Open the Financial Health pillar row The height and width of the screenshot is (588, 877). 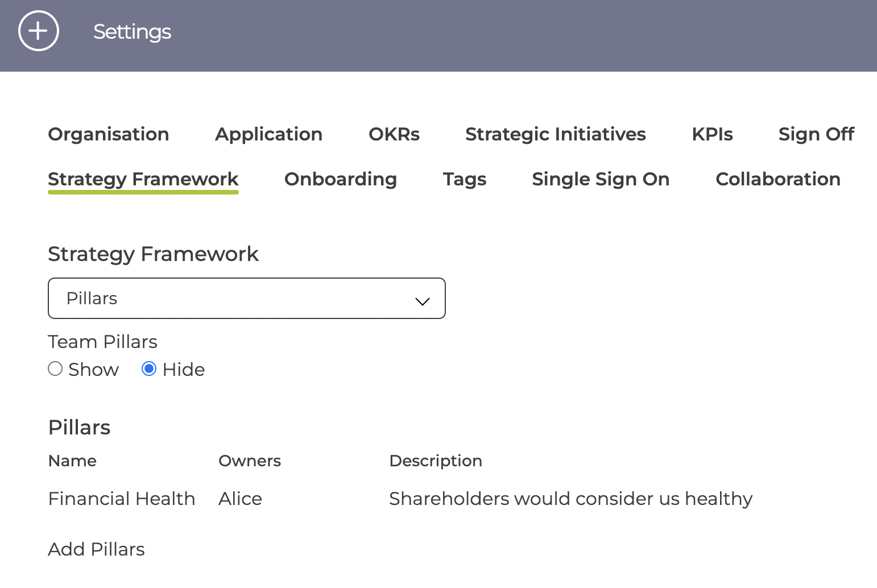point(400,499)
